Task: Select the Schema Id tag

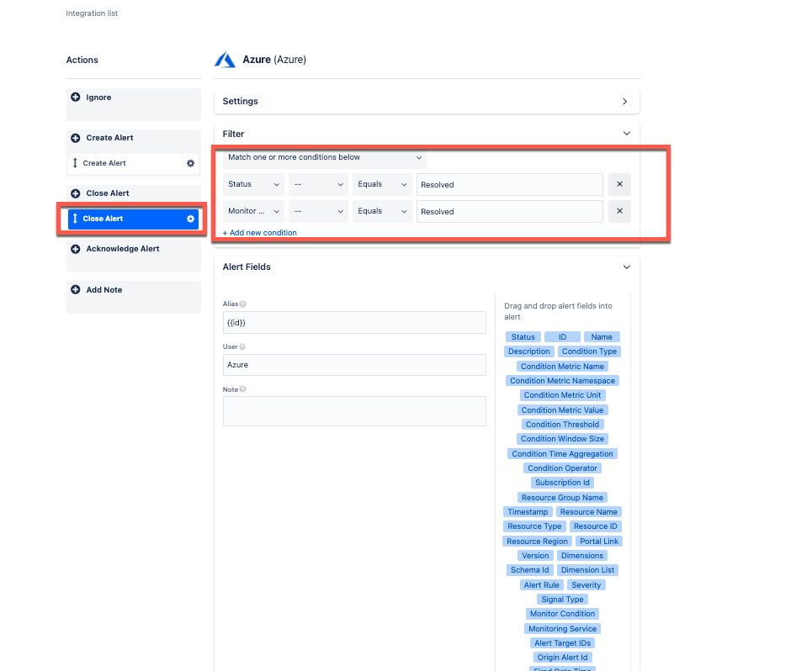Action: pos(530,570)
